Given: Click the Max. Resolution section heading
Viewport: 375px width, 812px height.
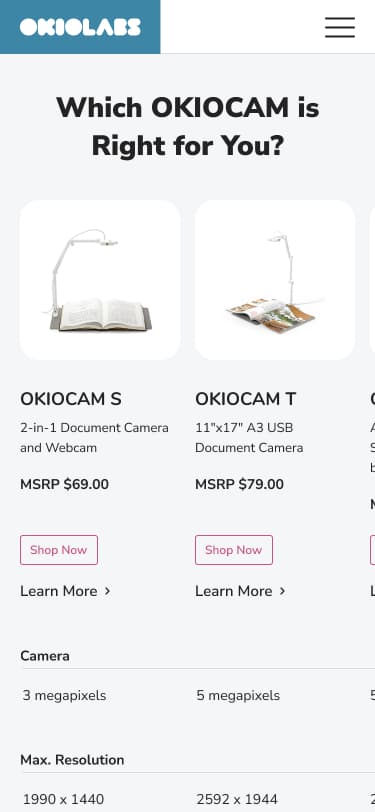Looking at the screenshot, I should [72, 760].
